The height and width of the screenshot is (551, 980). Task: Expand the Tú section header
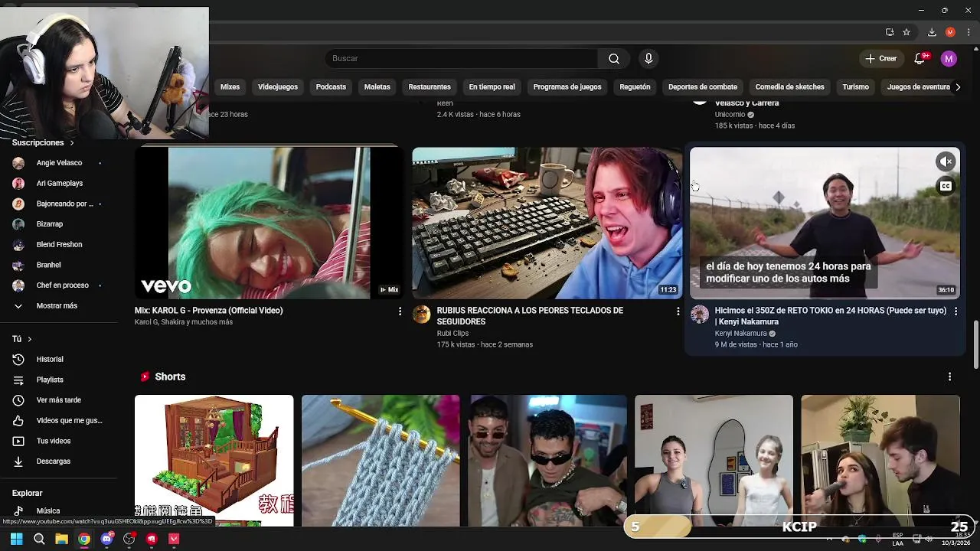click(21, 339)
